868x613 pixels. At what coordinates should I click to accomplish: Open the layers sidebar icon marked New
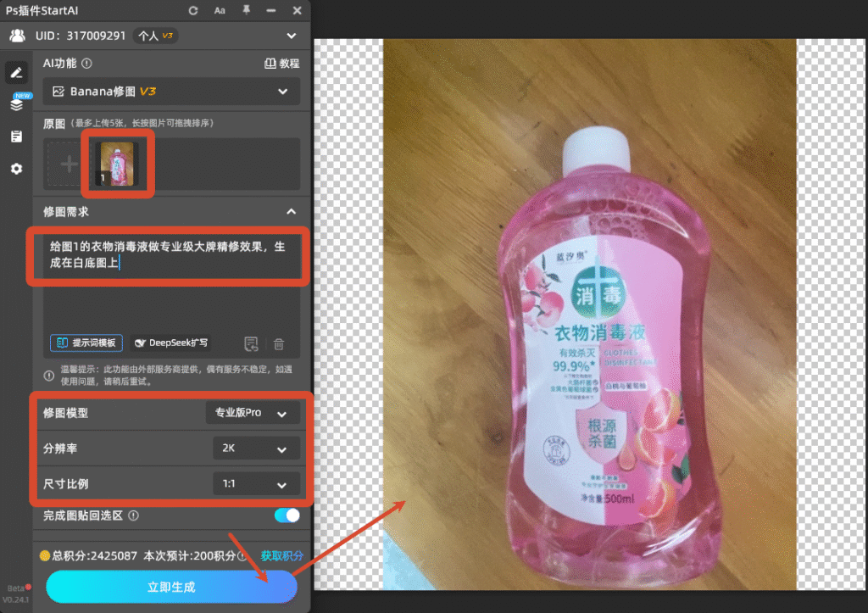tap(17, 103)
